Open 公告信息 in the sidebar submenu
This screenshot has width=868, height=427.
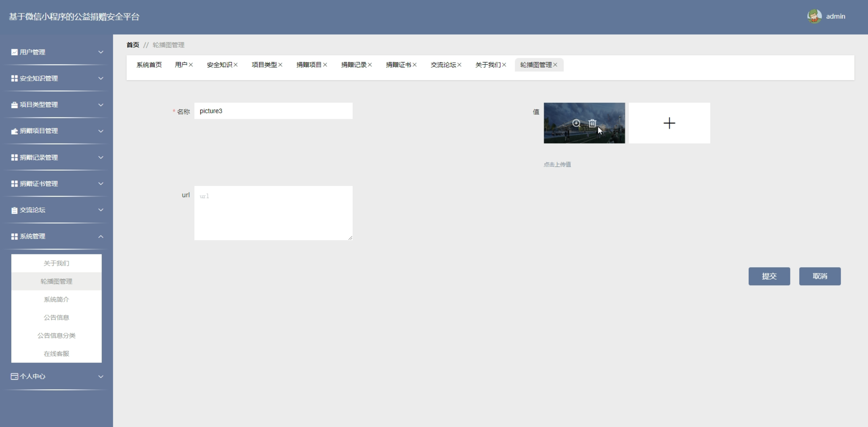tap(56, 317)
